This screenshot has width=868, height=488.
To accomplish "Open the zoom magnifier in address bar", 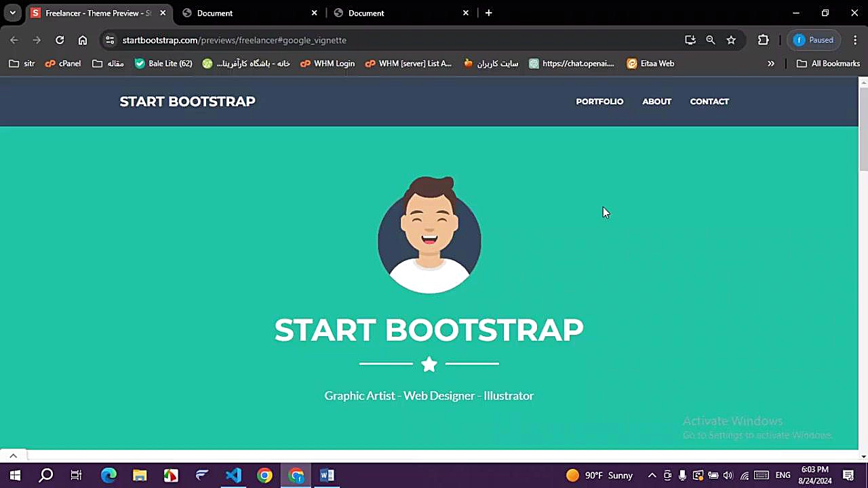I will (711, 40).
